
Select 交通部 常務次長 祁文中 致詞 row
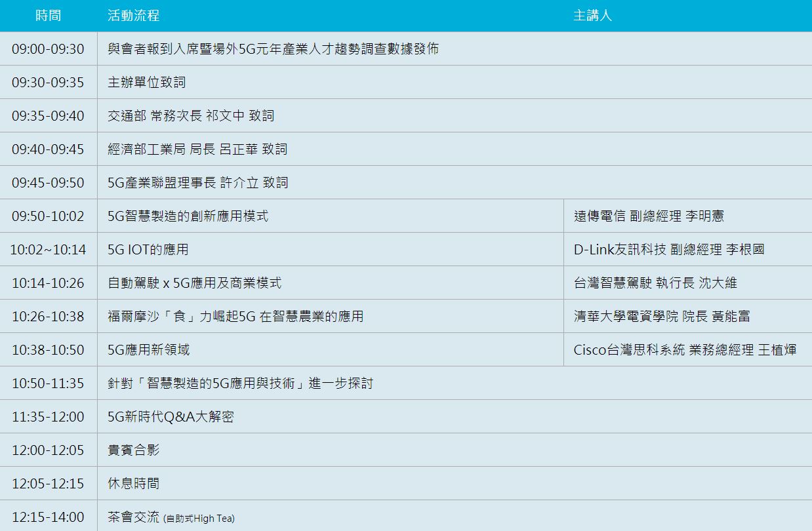pos(191,116)
